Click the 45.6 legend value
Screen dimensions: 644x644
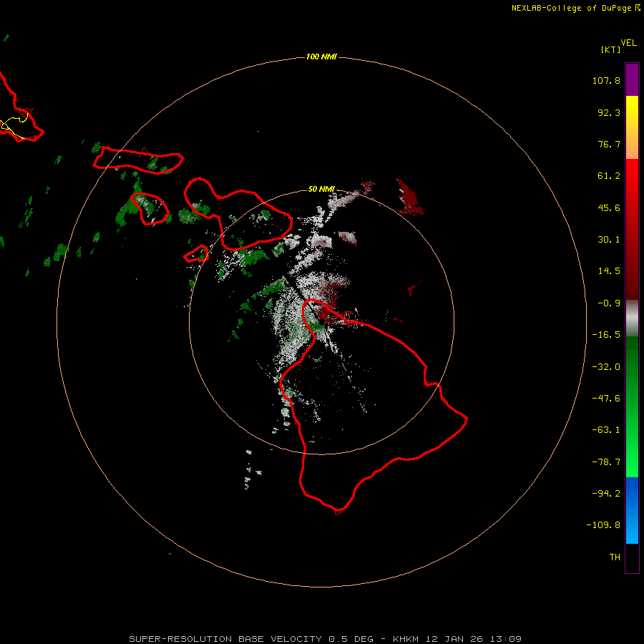tap(609, 208)
